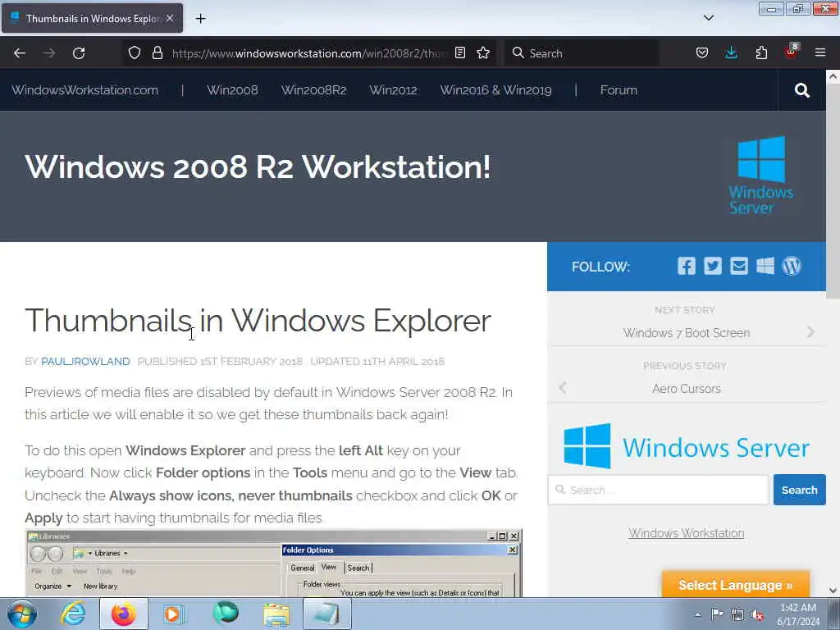
Task: Open the Win2008R2 menu item
Action: 314,90
